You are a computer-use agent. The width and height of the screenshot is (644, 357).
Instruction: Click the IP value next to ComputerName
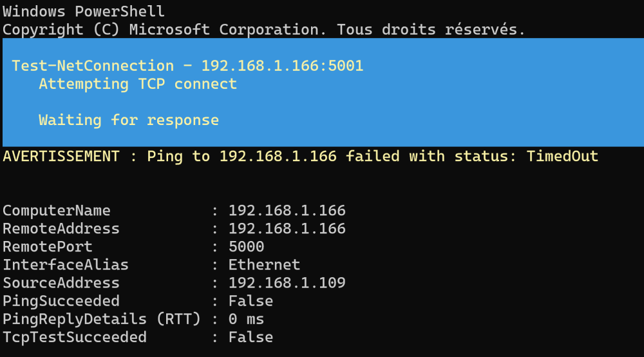coord(287,211)
